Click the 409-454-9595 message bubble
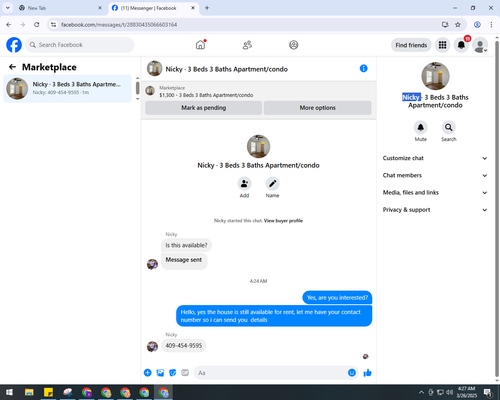The image size is (500, 400). tap(184, 346)
